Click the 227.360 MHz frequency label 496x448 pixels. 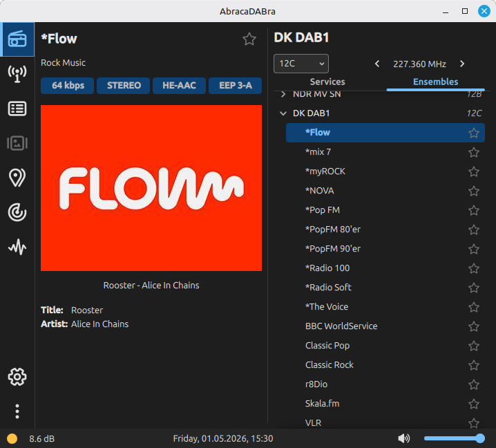tap(419, 64)
